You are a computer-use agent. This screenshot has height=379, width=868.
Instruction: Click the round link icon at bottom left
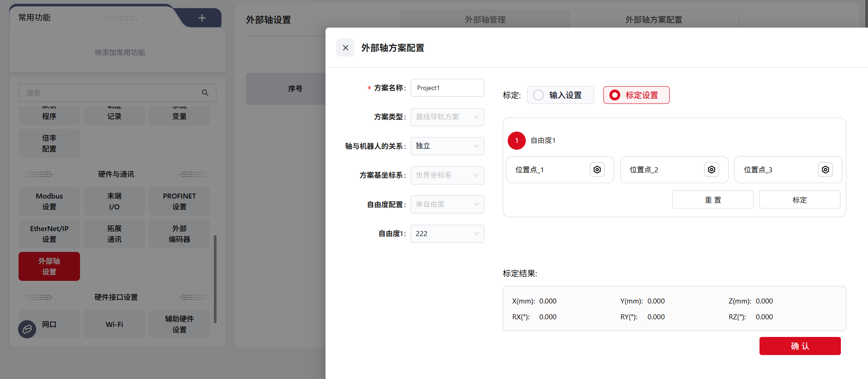(x=27, y=329)
